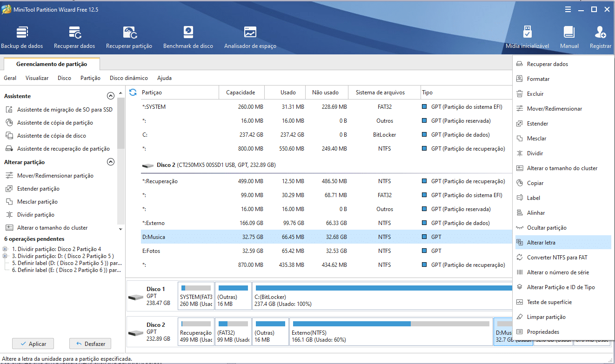Choose Mover/Redimensionar partição in sidebar
Viewport: 615px width, 364px height.
(x=49, y=176)
